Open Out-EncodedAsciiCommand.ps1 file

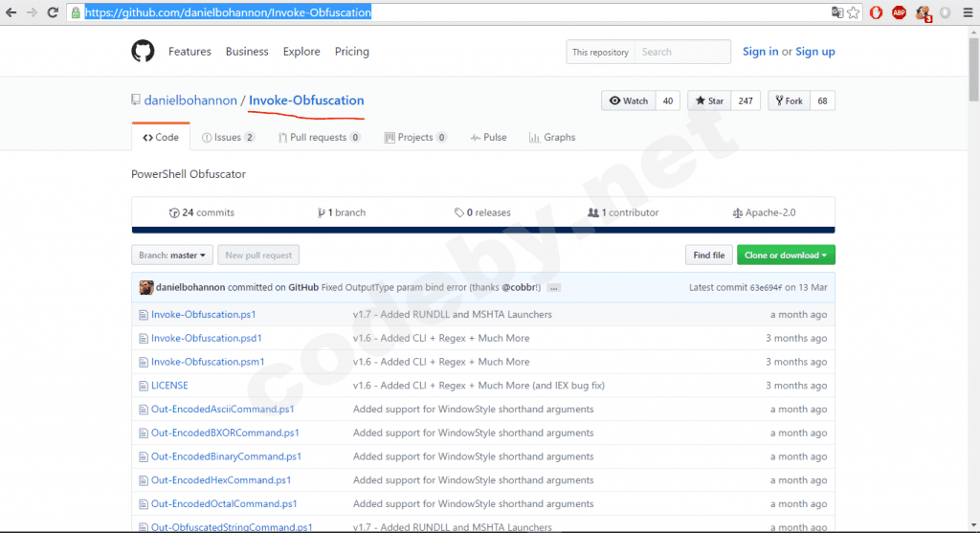coord(222,410)
